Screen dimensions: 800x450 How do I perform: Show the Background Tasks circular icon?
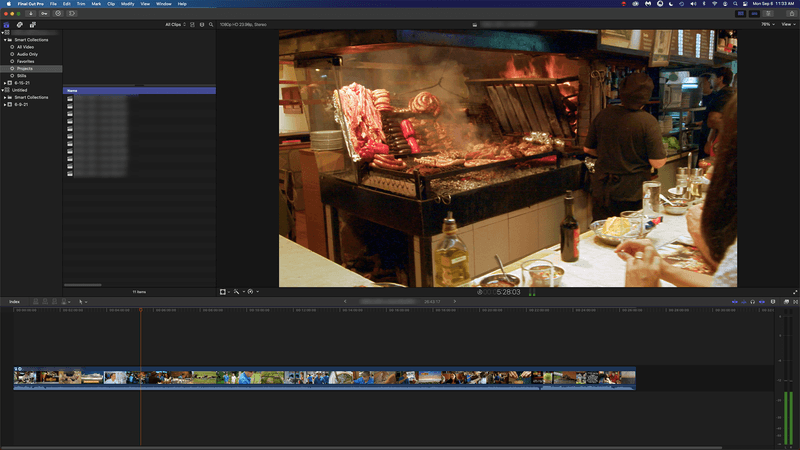pos(58,14)
